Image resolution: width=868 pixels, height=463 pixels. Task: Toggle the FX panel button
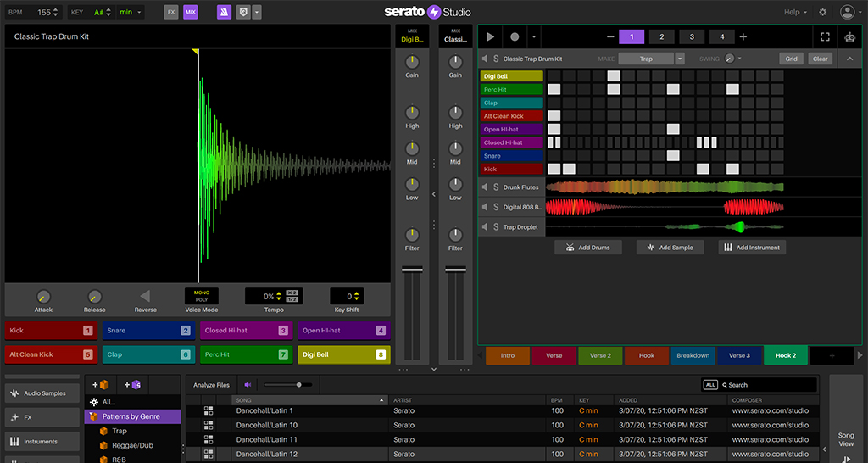coord(171,12)
